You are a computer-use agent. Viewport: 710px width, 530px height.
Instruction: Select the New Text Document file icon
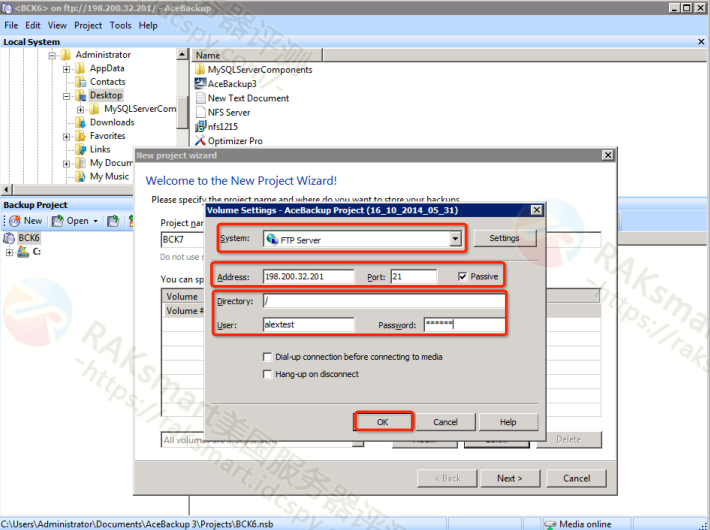coord(200,98)
